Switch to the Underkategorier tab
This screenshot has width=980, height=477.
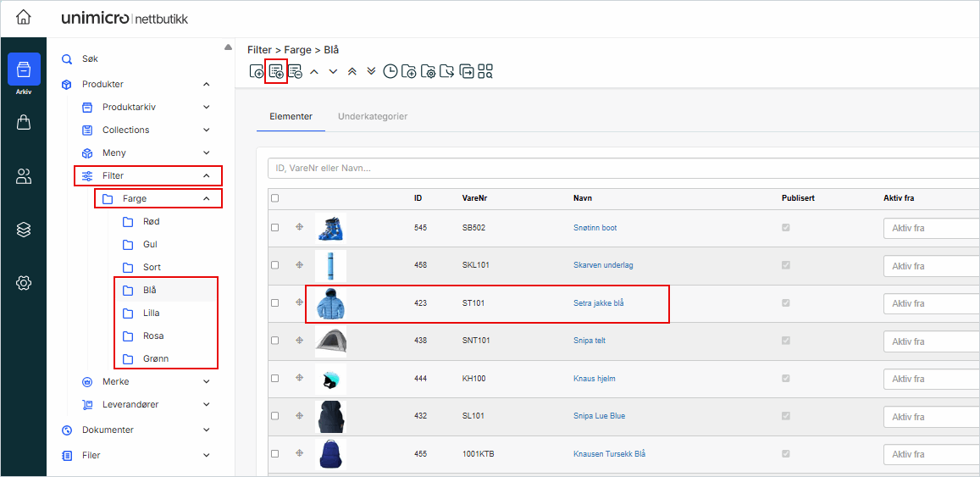[373, 116]
